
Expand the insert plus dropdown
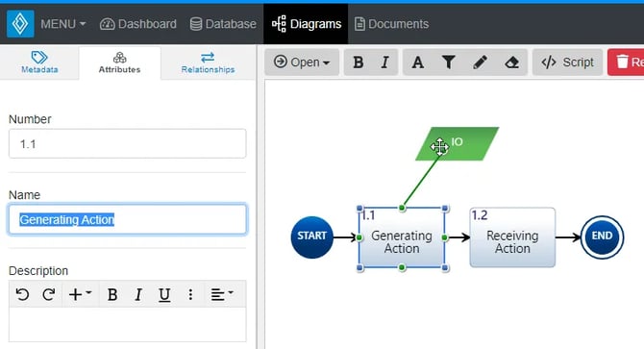pos(80,294)
